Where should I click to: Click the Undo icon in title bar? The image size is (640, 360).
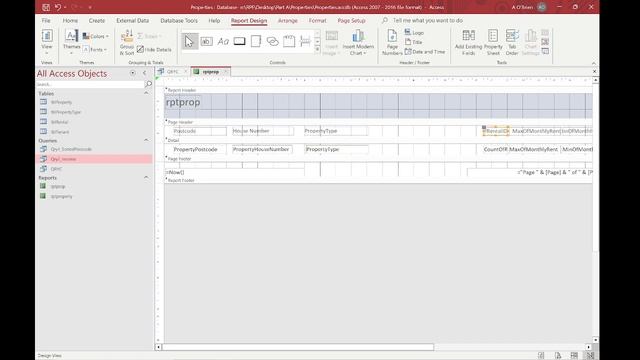pos(58,7)
